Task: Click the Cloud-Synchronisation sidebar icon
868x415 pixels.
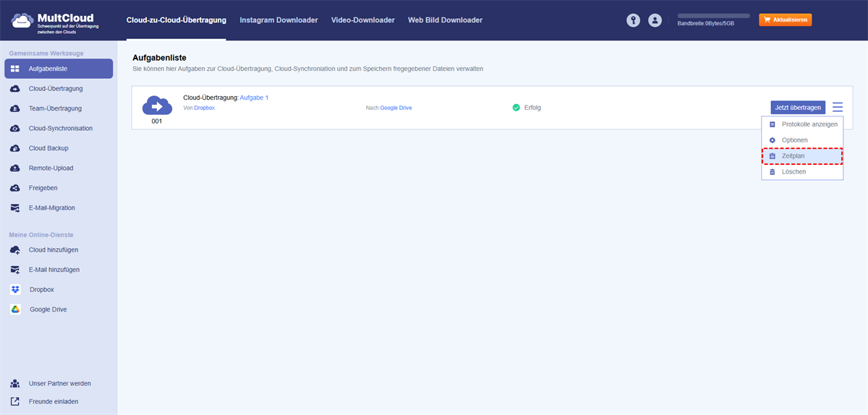Action: pyautogui.click(x=14, y=129)
